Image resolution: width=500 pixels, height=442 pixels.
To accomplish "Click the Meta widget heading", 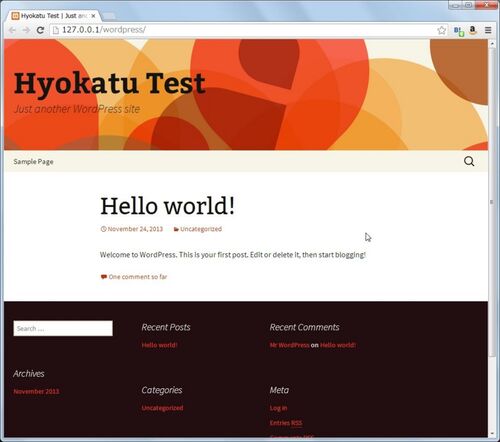I will click(x=279, y=390).
